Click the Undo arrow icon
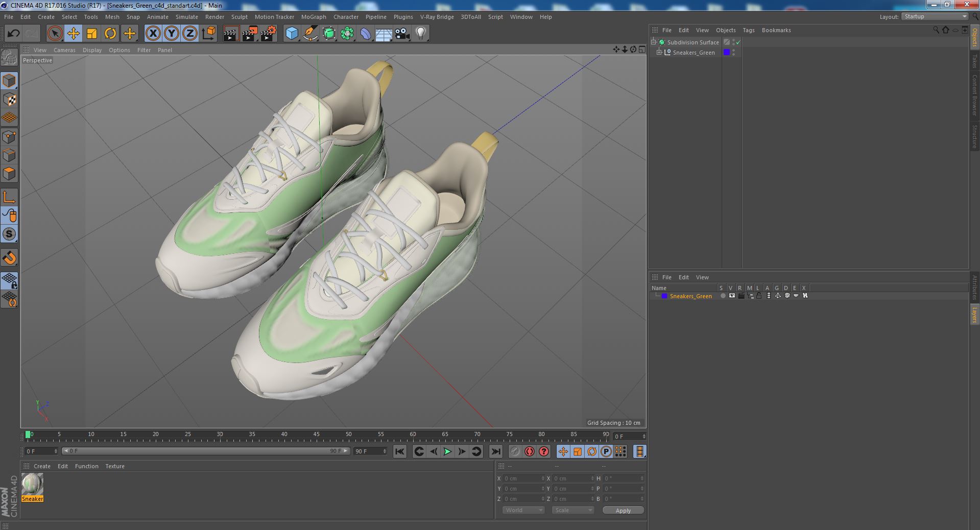This screenshot has height=530, width=980. click(13, 34)
